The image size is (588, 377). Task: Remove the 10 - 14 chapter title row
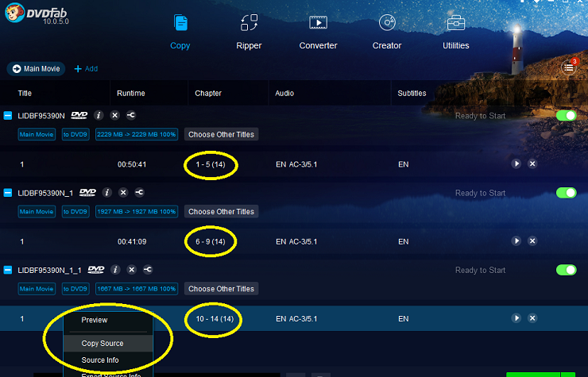coord(532,318)
